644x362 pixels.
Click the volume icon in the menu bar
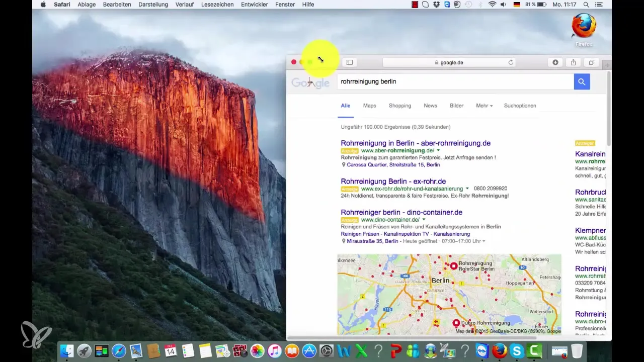click(x=504, y=5)
